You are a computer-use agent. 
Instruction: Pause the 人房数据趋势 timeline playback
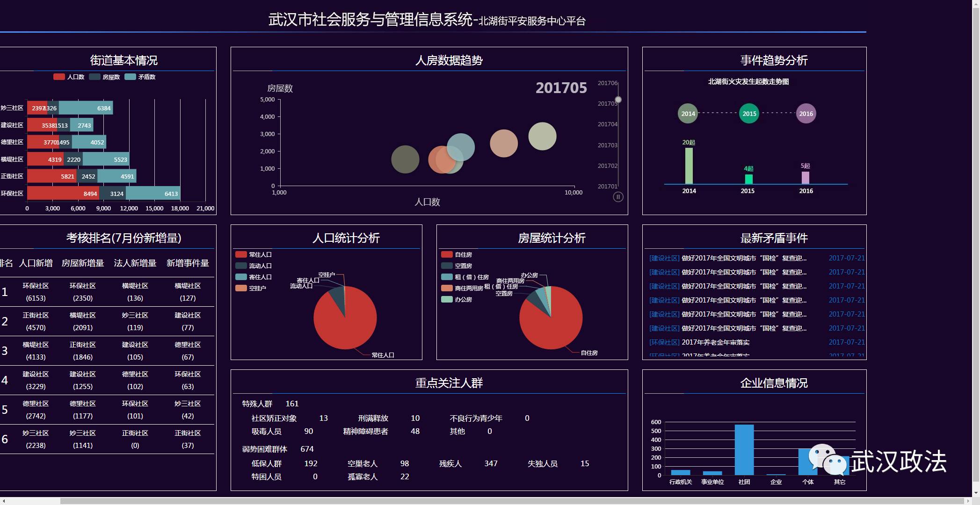618,197
